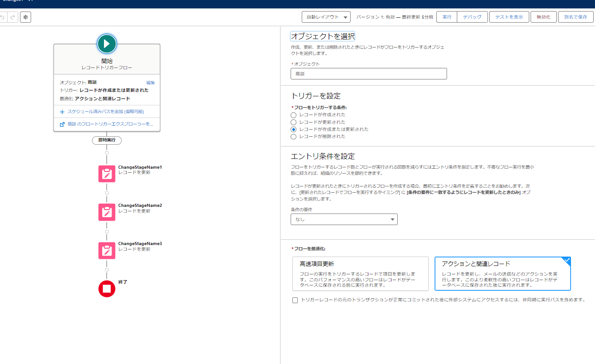595x364 pixels.
Task: Click the plus icon for scheduled path
Action: [62, 112]
